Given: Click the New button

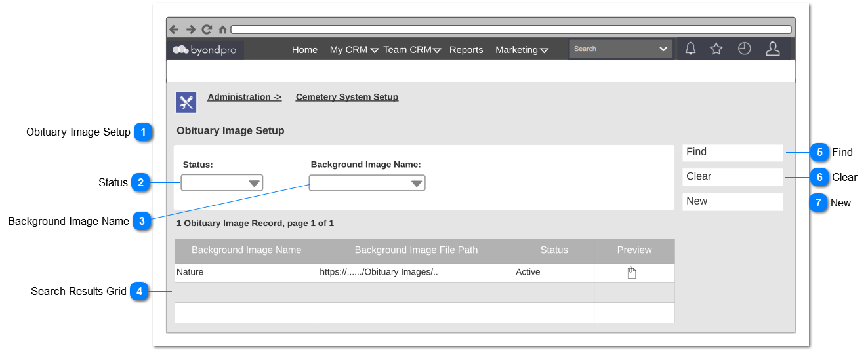Looking at the screenshot, I should 733,202.
